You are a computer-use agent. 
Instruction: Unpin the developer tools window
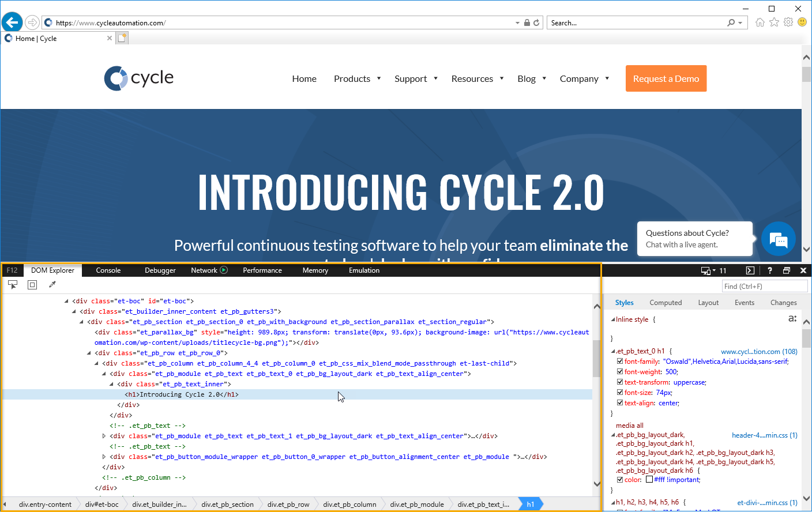point(786,270)
